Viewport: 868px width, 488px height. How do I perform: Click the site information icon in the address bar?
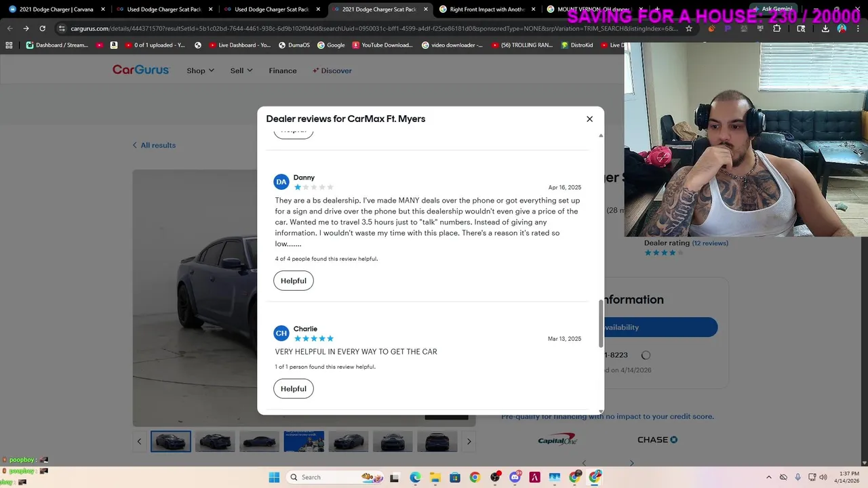click(x=62, y=28)
